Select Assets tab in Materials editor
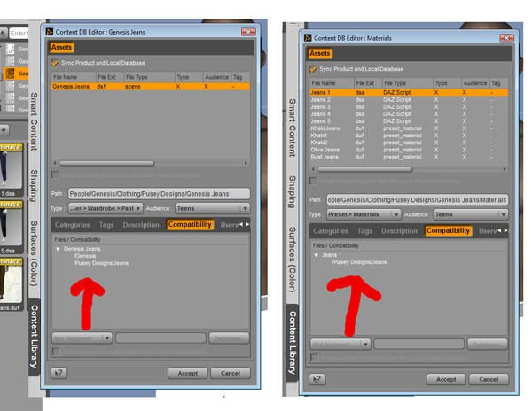The height and width of the screenshot is (411, 532). click(x=320, y=53)
